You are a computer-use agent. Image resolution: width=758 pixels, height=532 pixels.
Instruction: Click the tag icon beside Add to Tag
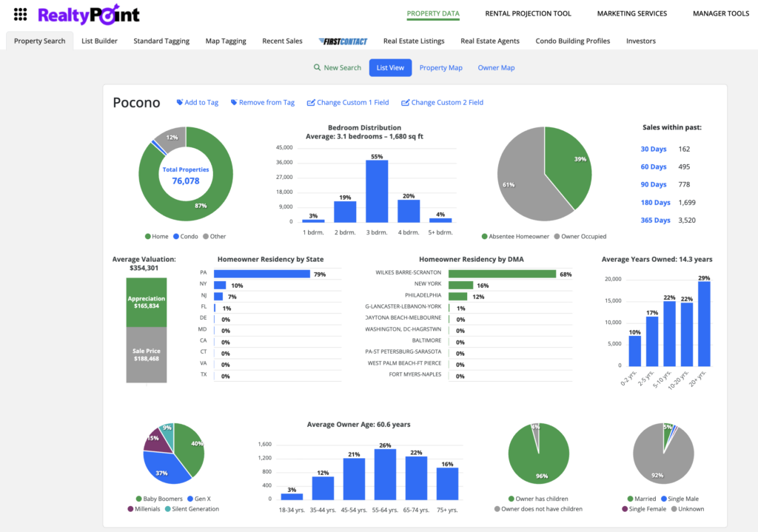pos(180,103)
